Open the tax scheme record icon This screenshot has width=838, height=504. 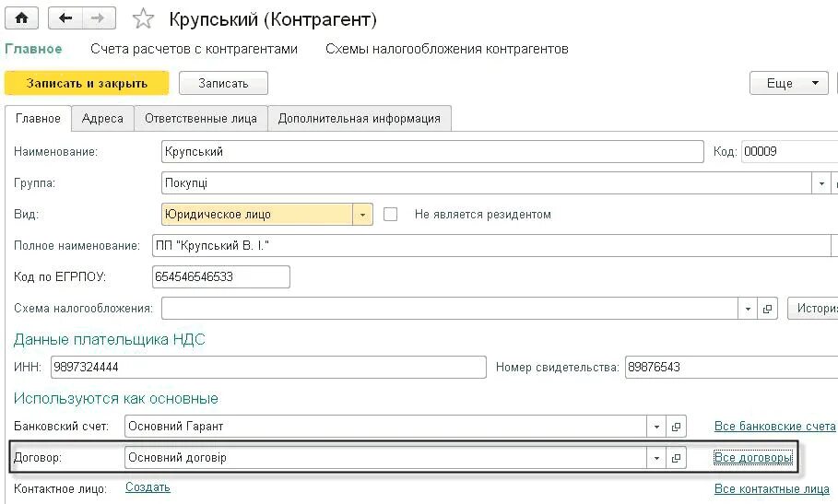(769, 309)
